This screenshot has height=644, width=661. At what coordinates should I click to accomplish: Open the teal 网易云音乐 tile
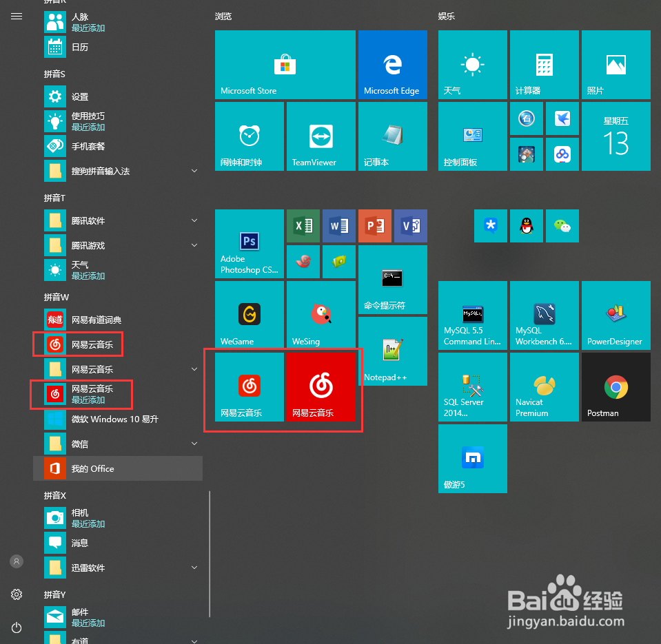pyautogui.click(x=249, y=386)
